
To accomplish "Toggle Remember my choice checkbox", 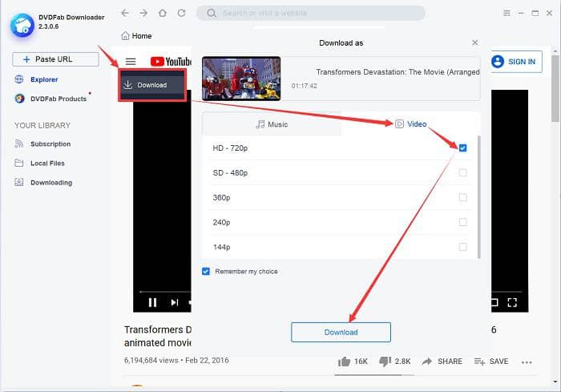I will tap(206, 272).
